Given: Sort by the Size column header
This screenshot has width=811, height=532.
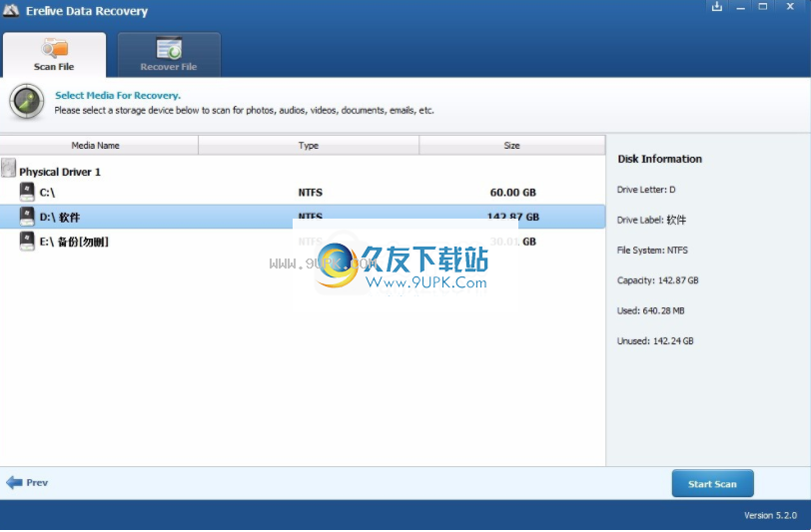Looking at the screenshot, I should (512, 146).
